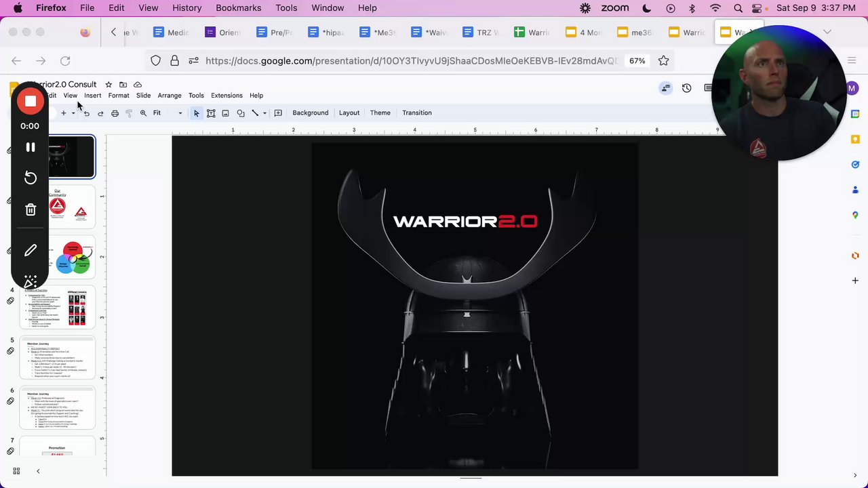Add a comment using the toolbar icon
The height and width of the screenshot is (488, 868).
coord(278,113)
